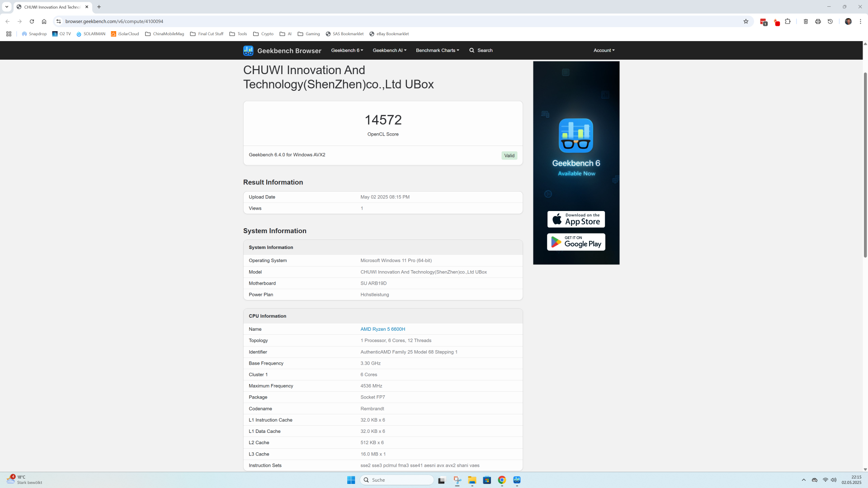Close the CHUWI Innovation tab

point(87,7)
